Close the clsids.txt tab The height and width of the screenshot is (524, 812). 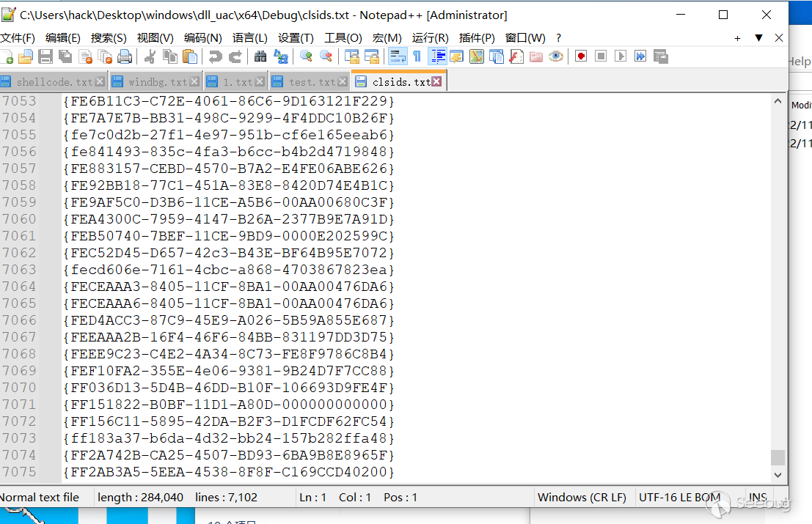point(436,81)
